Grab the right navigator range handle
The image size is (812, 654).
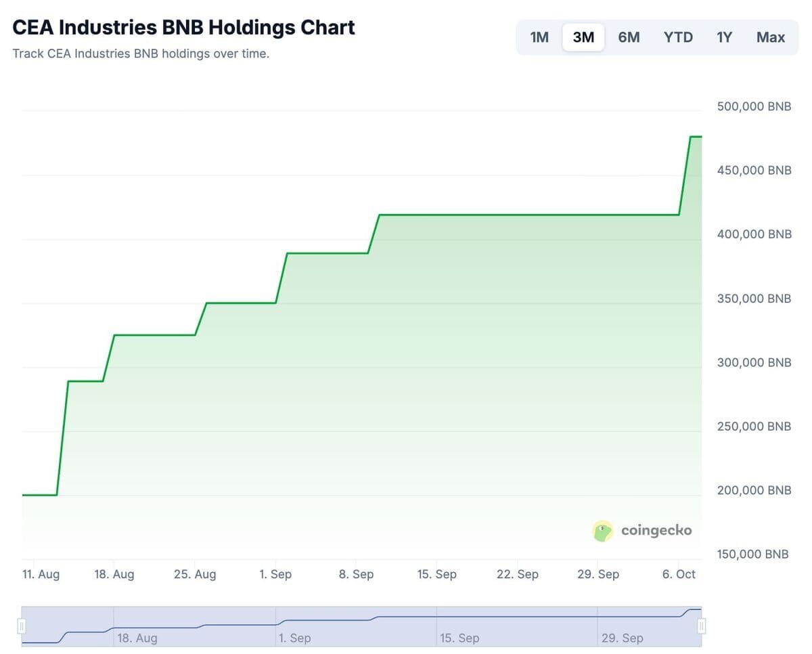702,626
